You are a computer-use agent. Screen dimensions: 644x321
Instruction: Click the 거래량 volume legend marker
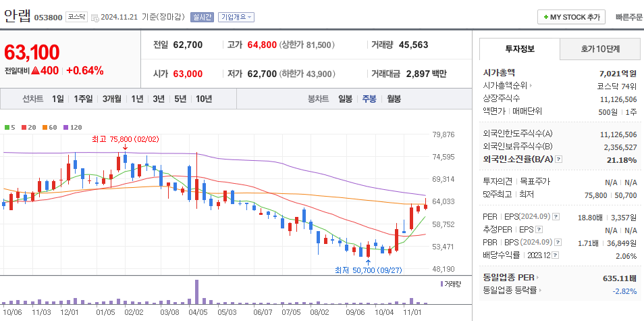pyautogui.click(x=442, y=284)
